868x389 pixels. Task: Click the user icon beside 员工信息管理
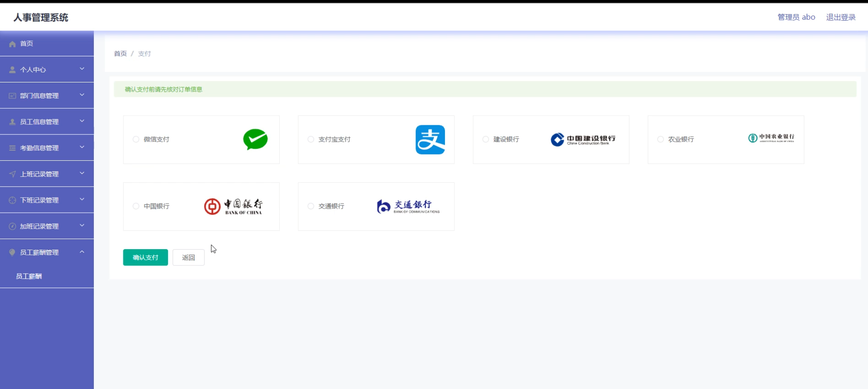click(x=12, y=122)
